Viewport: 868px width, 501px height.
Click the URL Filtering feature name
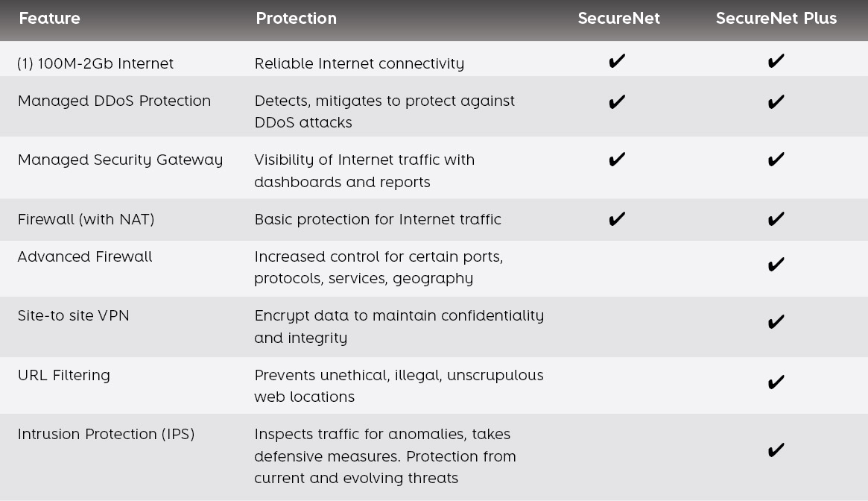[x=64, y=375]
